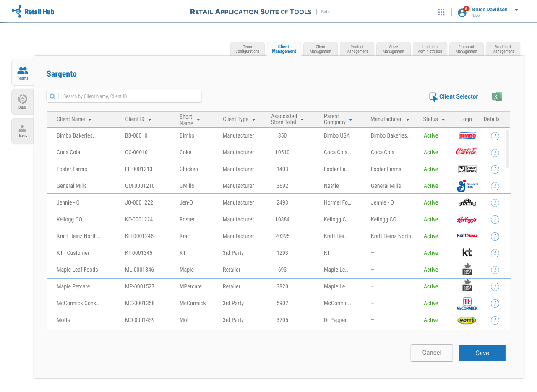
Task: Click the General Mills logo thumbnail
Action: point(467,186)
